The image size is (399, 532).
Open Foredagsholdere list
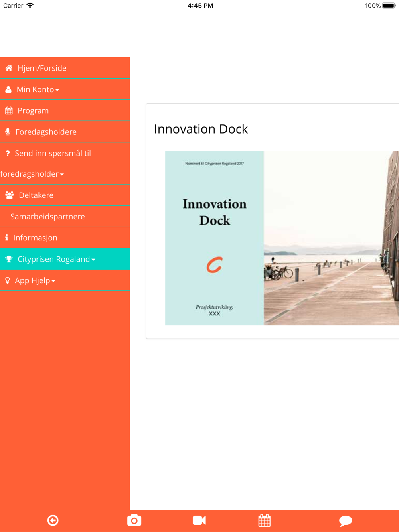click(x=65, y=132)
